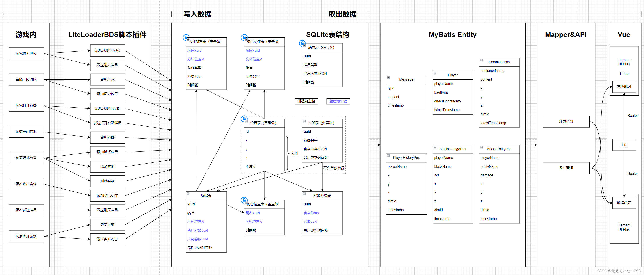The width and height of the screenshot is (644, 275).
Task: Select the 添加或更新玩家 plugin box
Action: click(107, 50)
